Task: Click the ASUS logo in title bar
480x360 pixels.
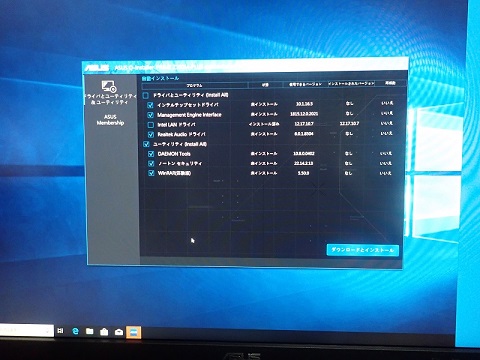Action: (x=97, y=68)
